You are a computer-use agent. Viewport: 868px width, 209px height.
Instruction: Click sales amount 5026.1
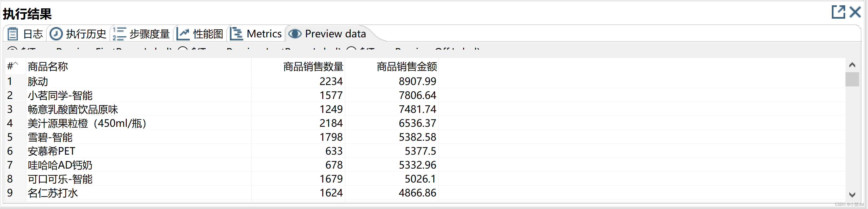[420, 179]
